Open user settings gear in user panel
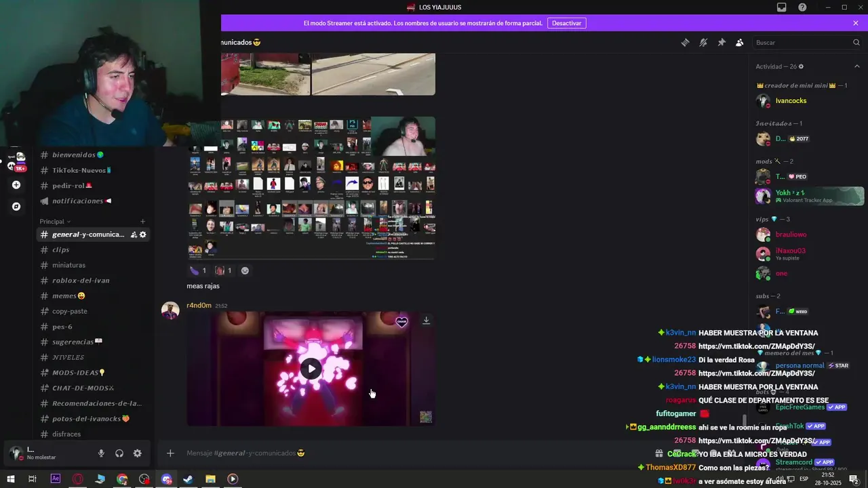The width and height of the screenshot is (868, 488). click(x=138, y=453)
